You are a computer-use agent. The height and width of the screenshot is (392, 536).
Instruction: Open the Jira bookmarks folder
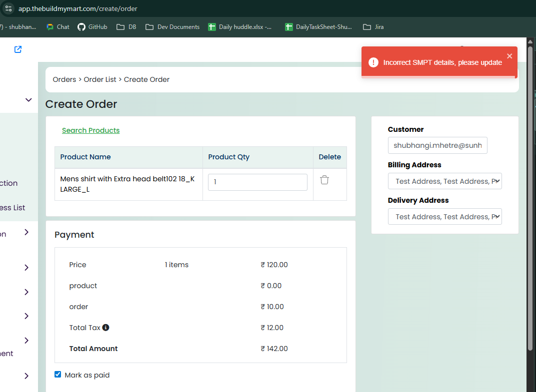[x=373, y=27]
